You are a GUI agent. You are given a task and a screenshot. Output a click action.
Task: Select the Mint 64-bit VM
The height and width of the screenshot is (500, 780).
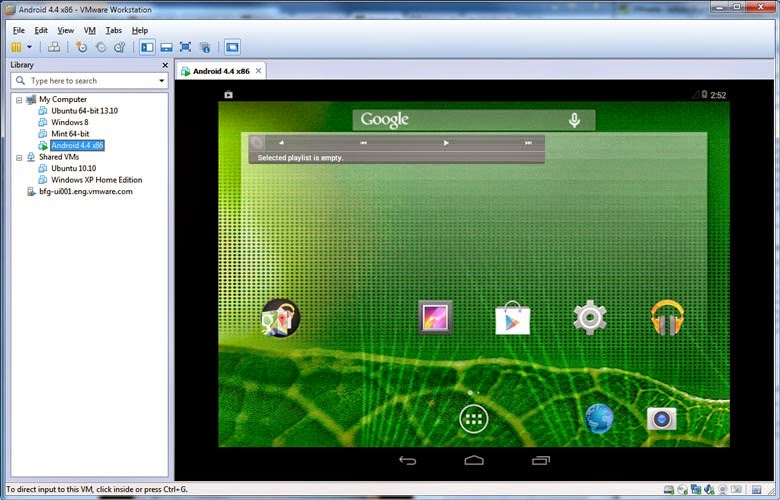coord(70,133)
